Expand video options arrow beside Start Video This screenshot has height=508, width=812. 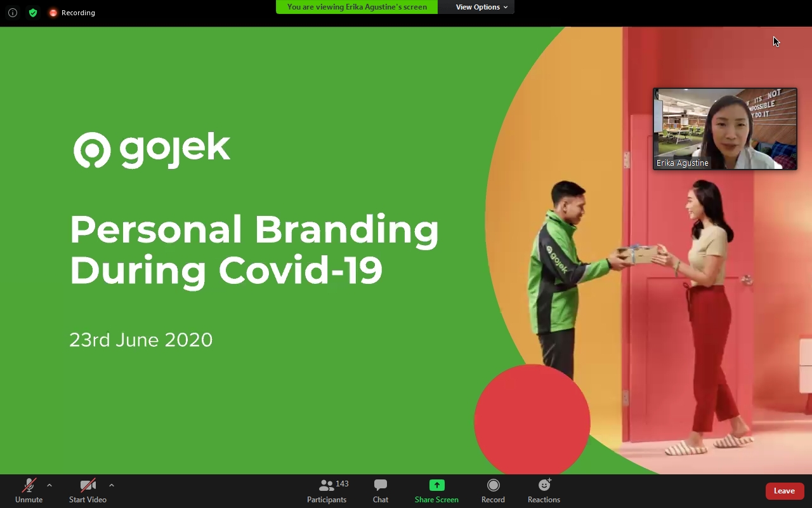[x=112, y=486]
